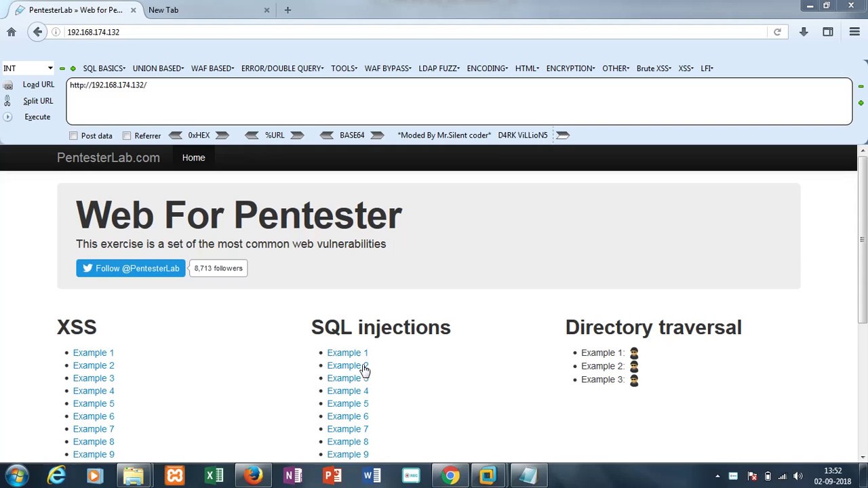868x488 pixels.
Task: Click Home in the site navbar
Action: pyautogui.click(x=193, y=158)
